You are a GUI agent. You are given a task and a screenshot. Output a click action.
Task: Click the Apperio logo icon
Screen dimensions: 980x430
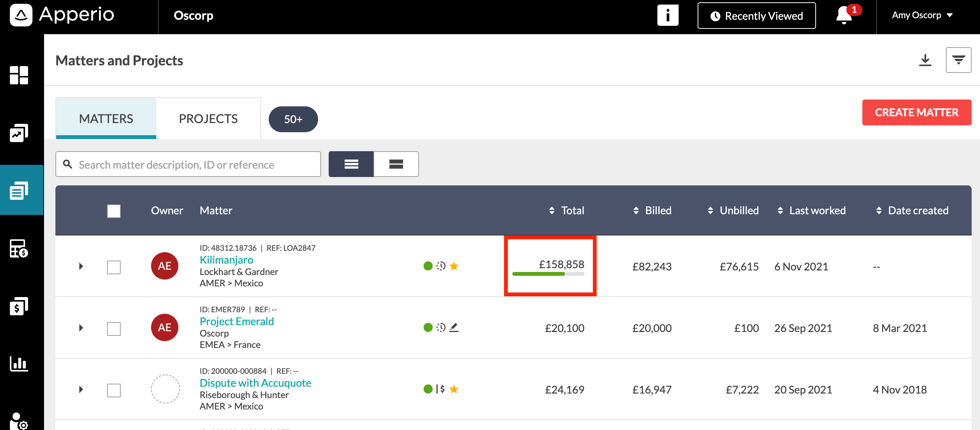(x=21, y=15)
